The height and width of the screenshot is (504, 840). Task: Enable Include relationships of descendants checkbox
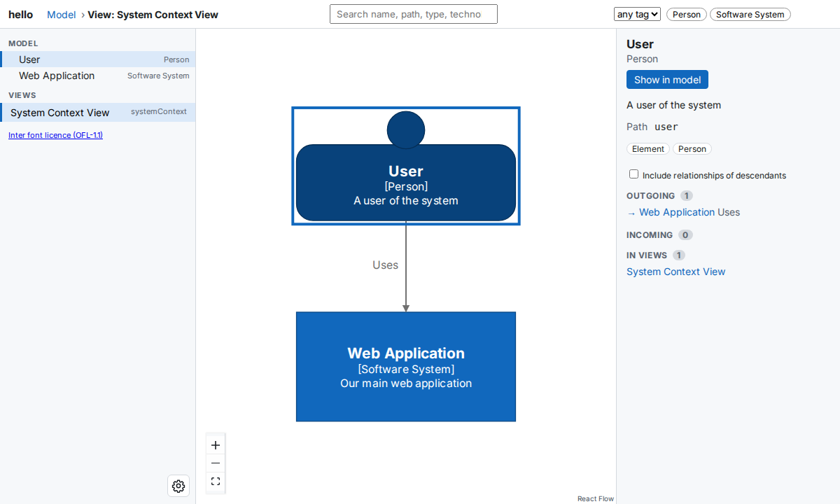[633, 174]
